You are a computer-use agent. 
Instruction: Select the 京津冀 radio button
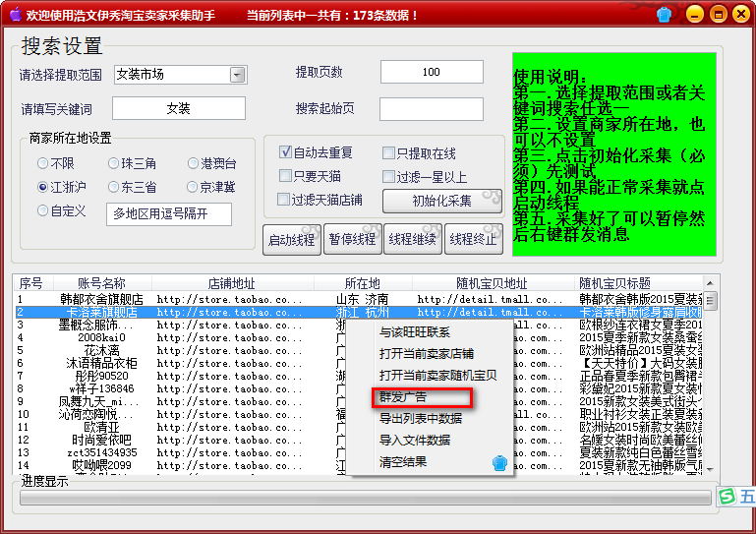pos(192,187)
